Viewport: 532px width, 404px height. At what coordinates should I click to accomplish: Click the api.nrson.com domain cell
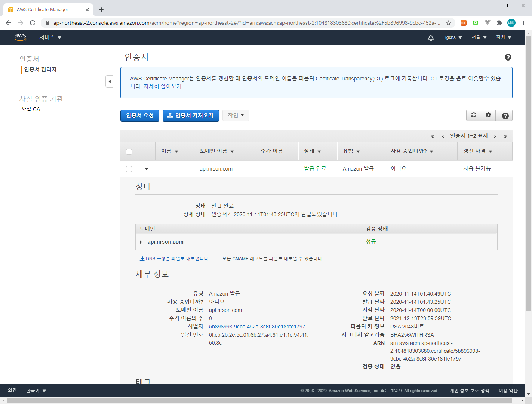click(216, 169)
